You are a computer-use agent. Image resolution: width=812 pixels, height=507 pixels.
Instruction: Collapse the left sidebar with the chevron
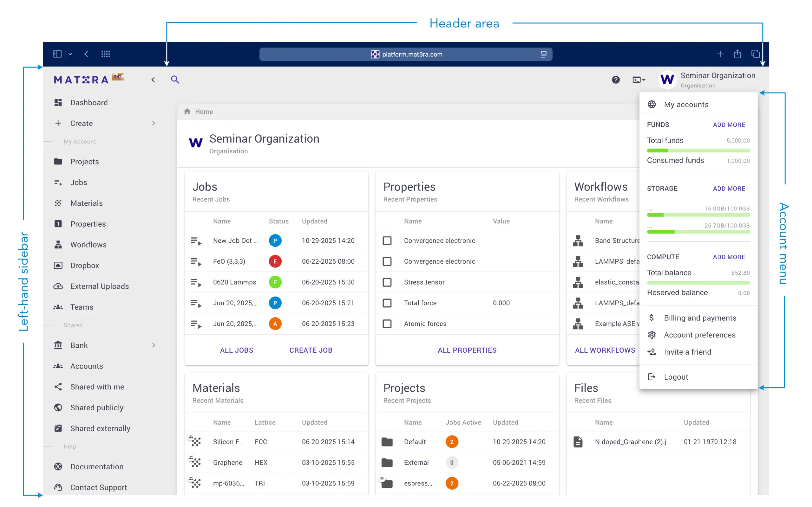click(153, 80)
